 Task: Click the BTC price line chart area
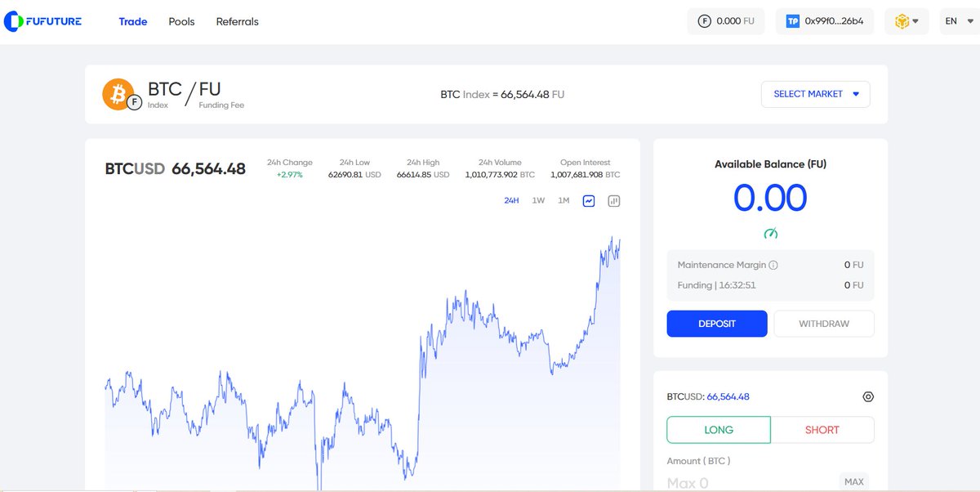click(x=363, y=364)
